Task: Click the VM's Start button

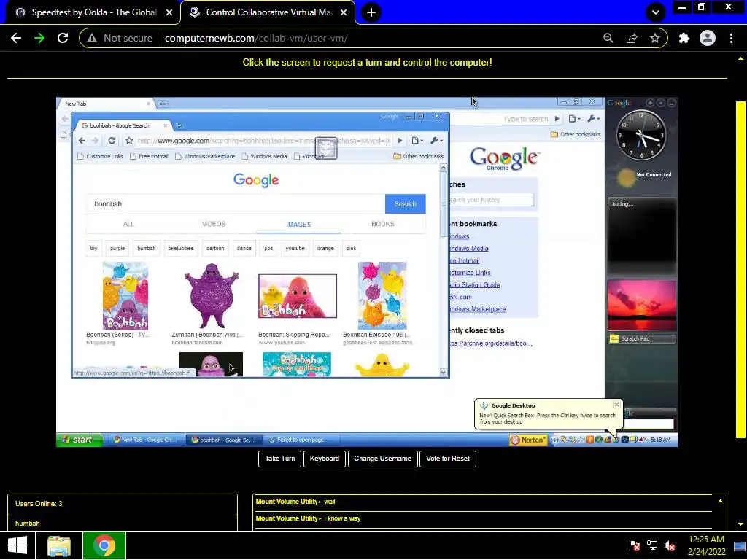Action: (x=79, y=440)
